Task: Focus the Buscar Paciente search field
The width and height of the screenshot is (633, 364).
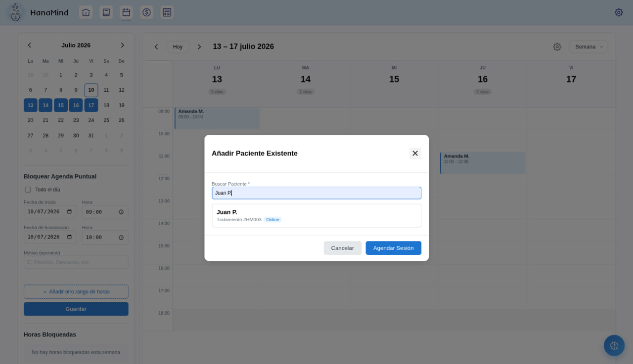Action: [x=316, y=193]
